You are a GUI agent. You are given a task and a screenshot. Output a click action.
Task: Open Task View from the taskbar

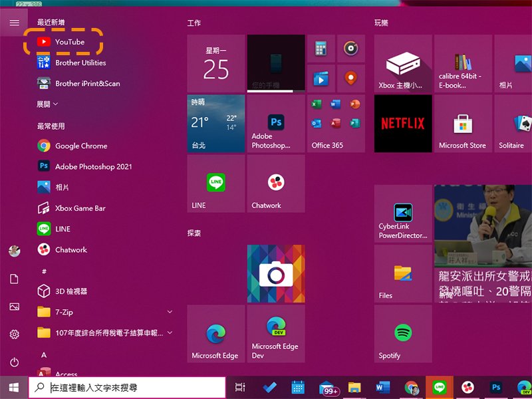(x=240, y=388)
